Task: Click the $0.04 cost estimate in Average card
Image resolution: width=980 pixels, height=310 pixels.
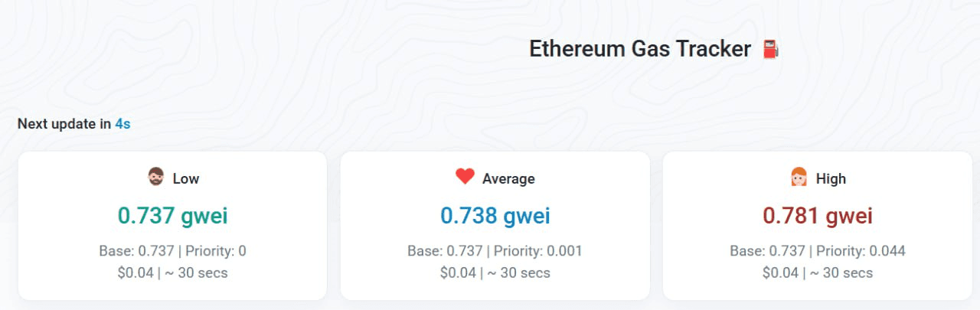Action: [458, 272]
